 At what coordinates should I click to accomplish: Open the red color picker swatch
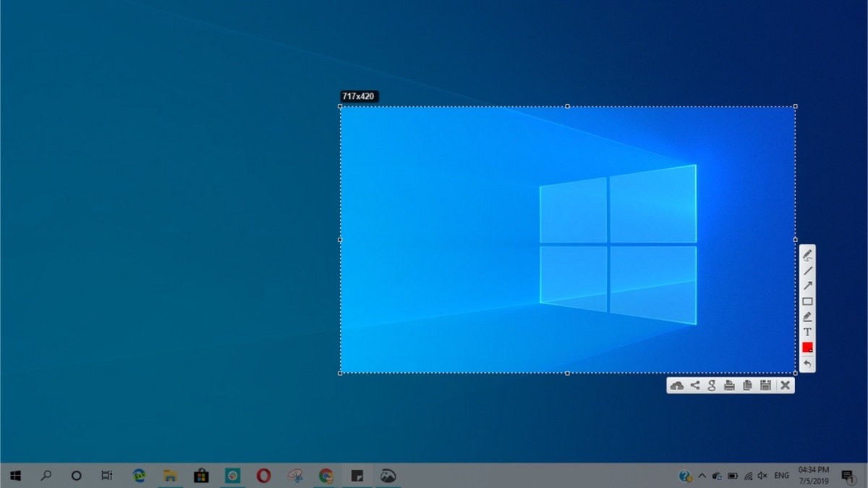click(x=807, y=348)
